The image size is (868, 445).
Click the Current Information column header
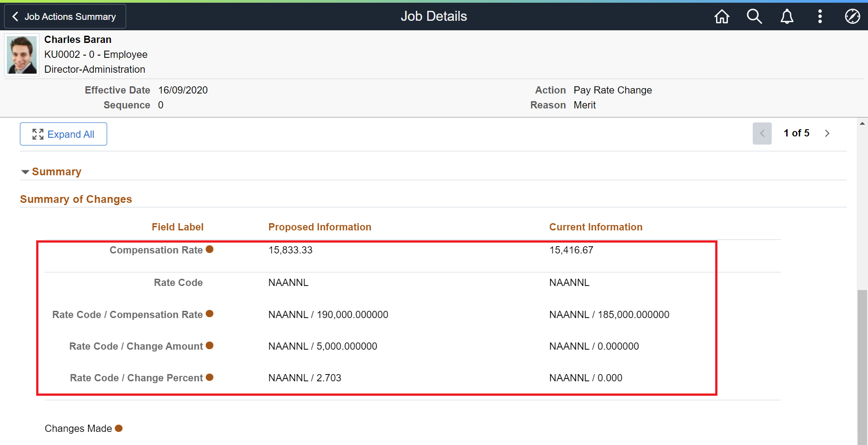pos(595,227)
